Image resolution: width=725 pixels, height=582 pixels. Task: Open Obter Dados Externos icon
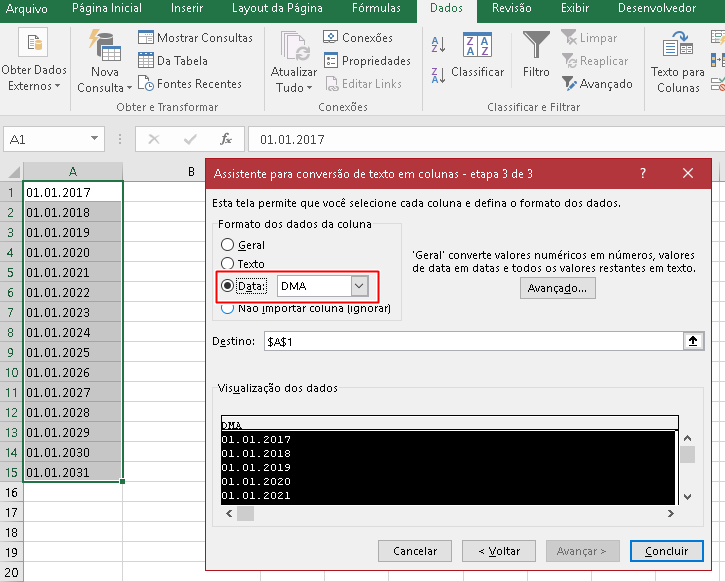point(33,43)
